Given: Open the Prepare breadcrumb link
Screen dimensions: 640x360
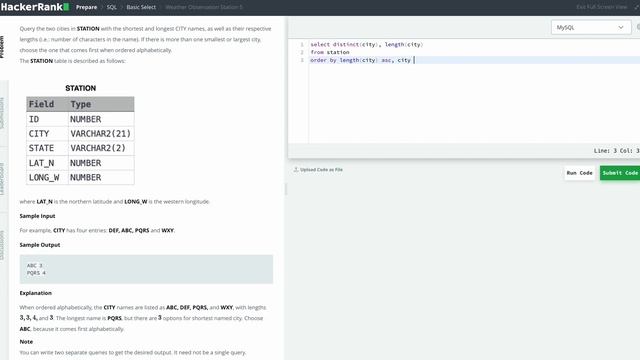Looking at the screenshot, I should (x=87, y=7).
